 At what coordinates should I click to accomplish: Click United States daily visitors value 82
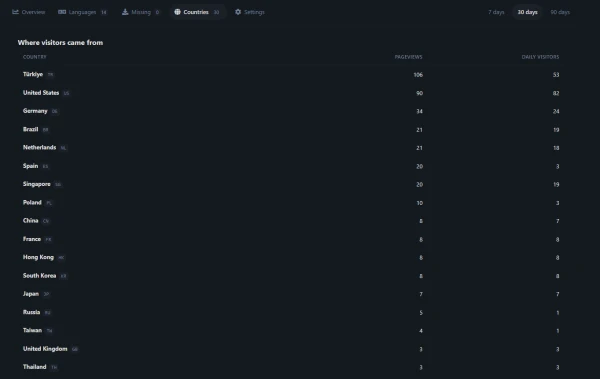556,93
